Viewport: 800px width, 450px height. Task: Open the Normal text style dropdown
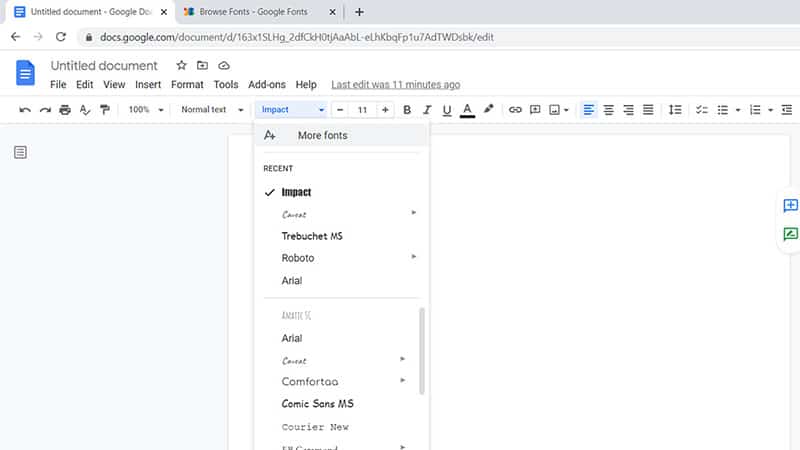click(x=212, y=110)
